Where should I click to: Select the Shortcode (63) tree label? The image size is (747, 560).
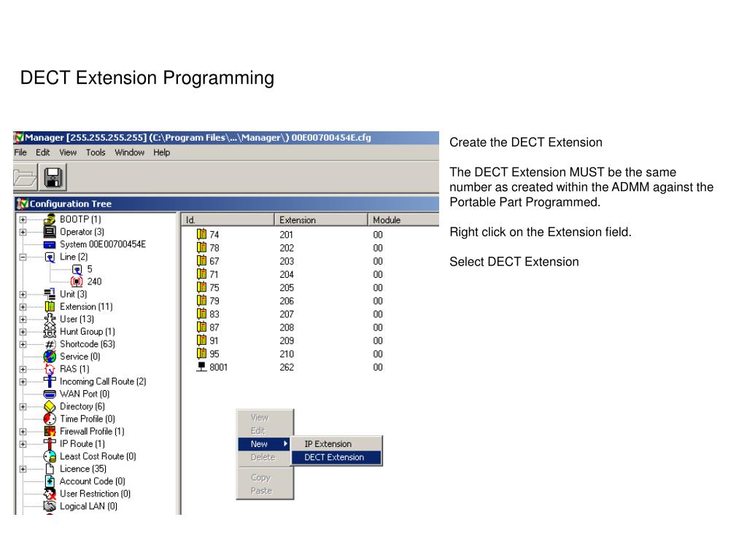[88, 344]
